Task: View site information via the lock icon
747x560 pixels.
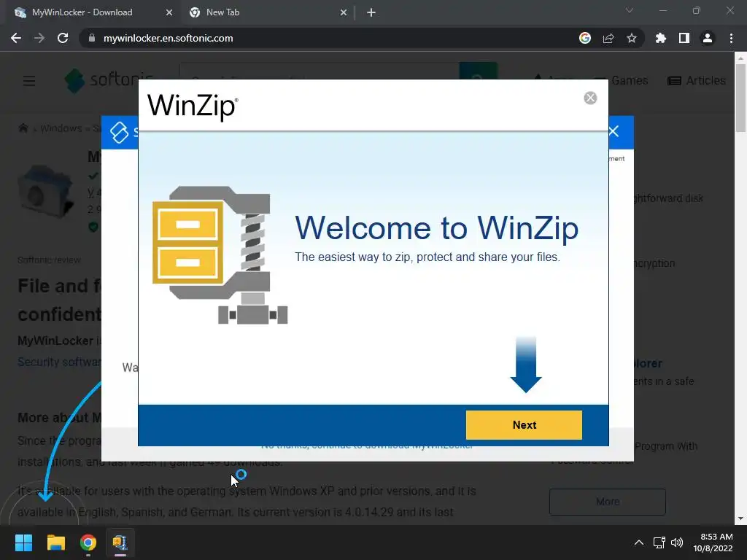Action: coord(91,38)
